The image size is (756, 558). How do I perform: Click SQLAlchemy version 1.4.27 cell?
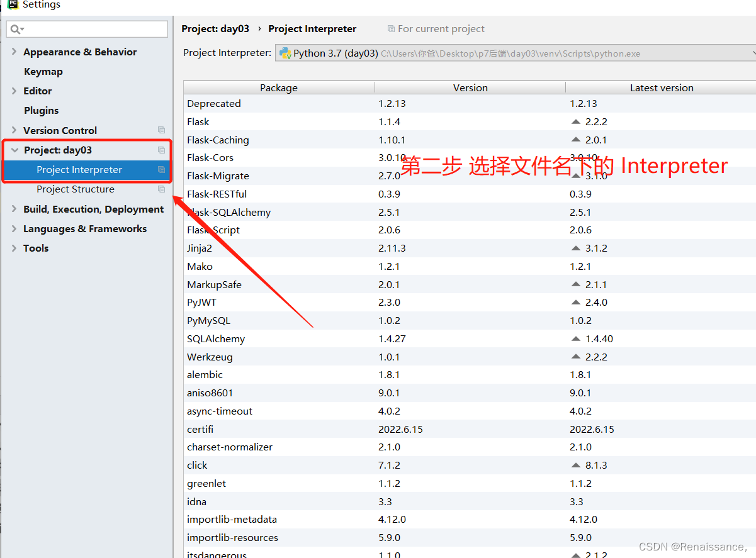(x=392, y=338)
